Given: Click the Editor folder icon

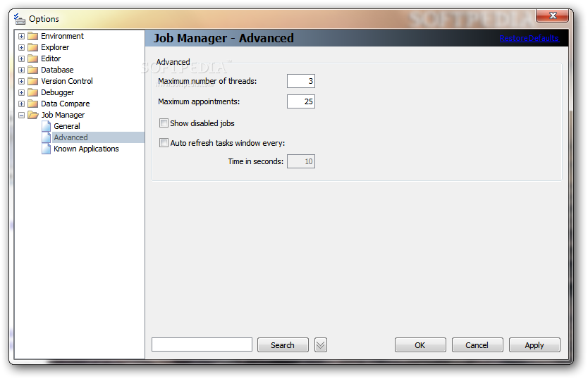Looking at the screenshot, I should (x=33, y=59).
